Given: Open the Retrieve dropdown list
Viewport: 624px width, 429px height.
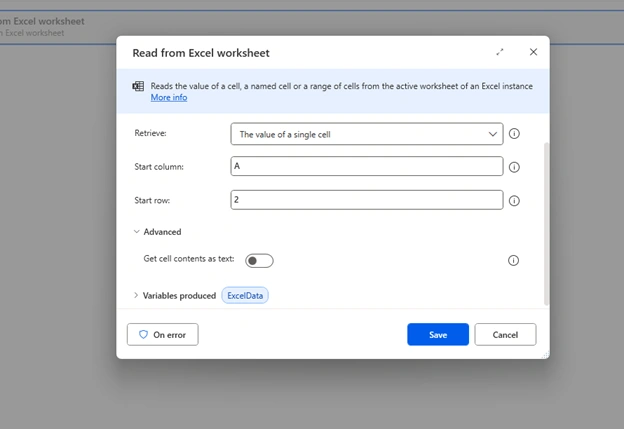Looking at the screenshot, I should pyautogui.click(x=367, y=134).
